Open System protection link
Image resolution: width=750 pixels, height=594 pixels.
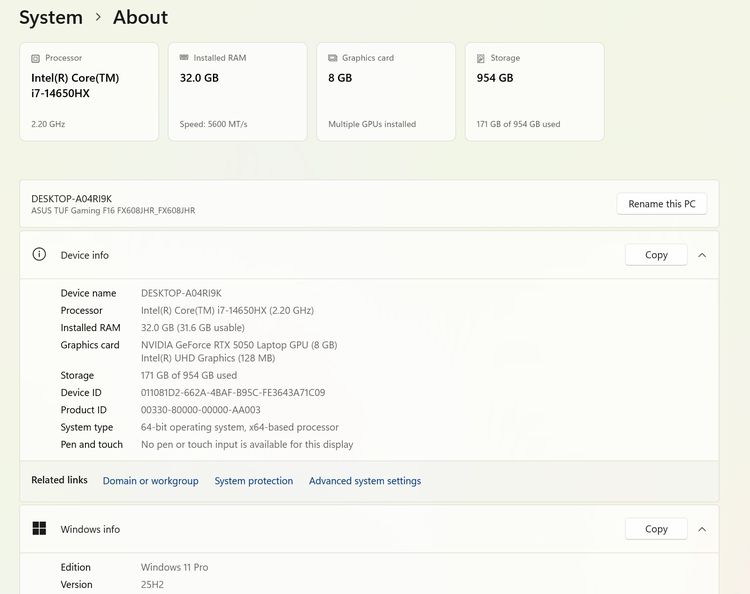coord(254,481)
